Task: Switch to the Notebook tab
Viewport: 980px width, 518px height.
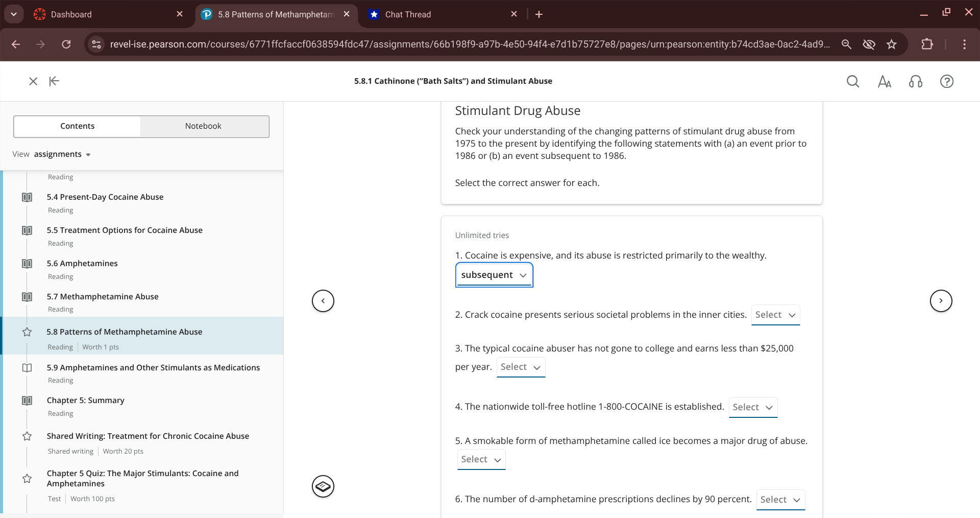Action: pos(203,126)
